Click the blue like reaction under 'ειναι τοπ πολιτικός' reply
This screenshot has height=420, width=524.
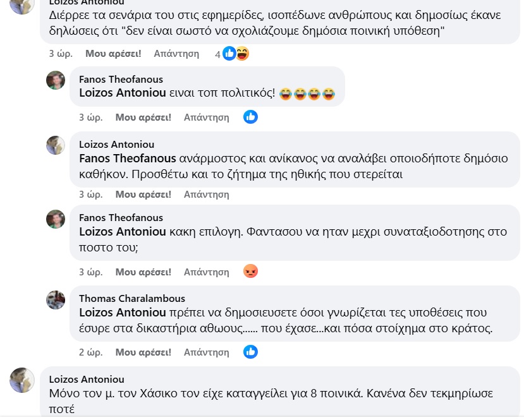pos(251,117)
